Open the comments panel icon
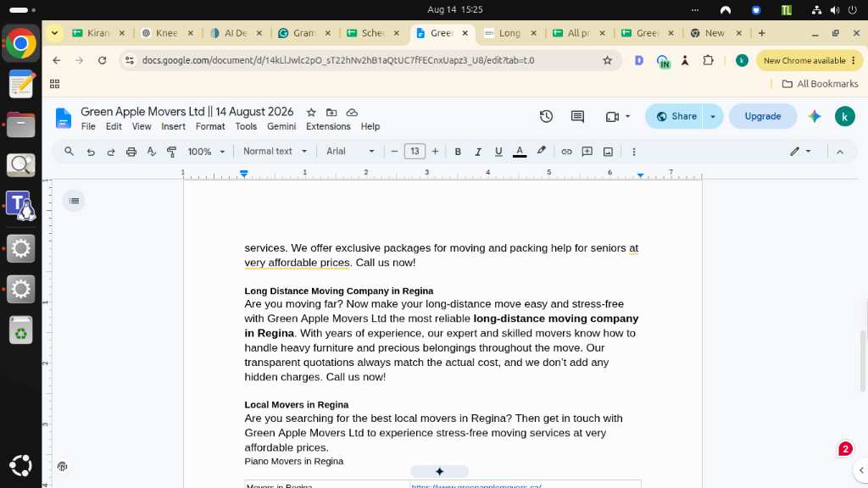868x488 pixels. click(x=577, y=116)
